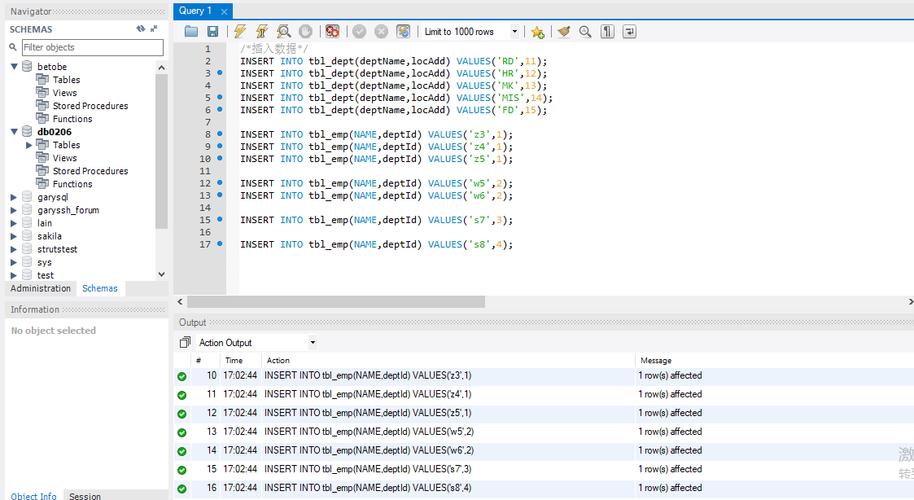
Task: Expand the sakila schema
Action: pos(14,236)
